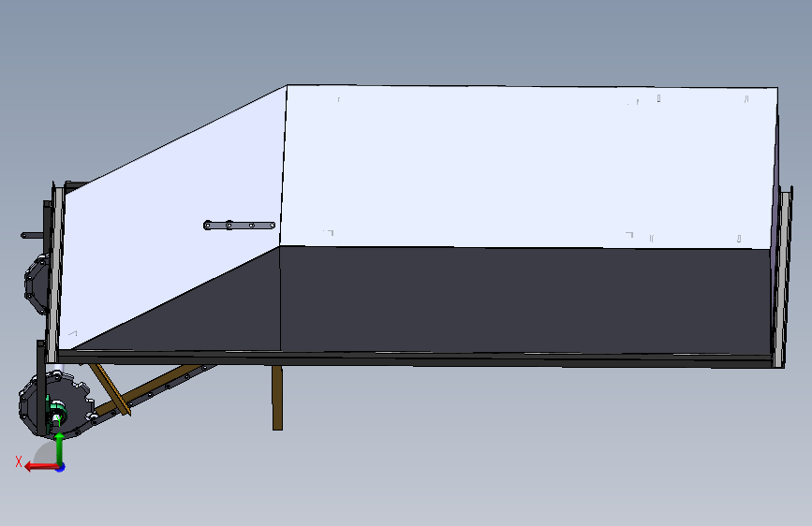Viewport: 812px width, 526px height.
Task: Select the lower-left chain sprocket wheel
Action: (x=78, y=403)
